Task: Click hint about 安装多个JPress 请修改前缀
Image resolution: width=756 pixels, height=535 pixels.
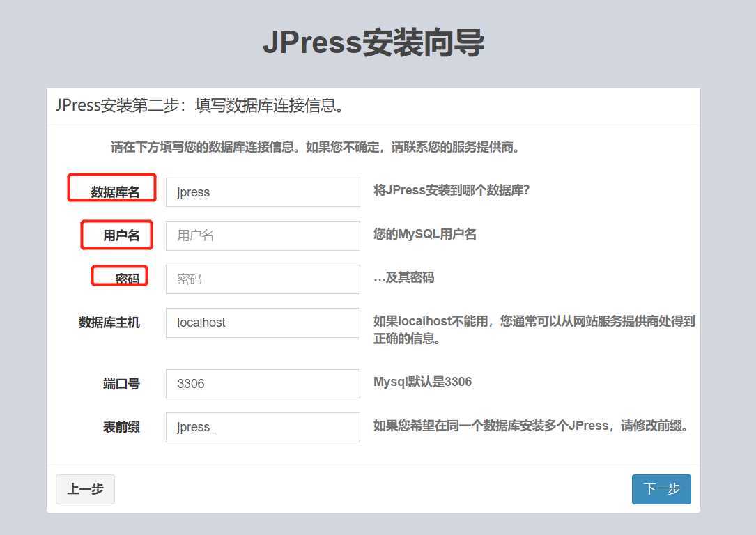Action: (531, 426)
